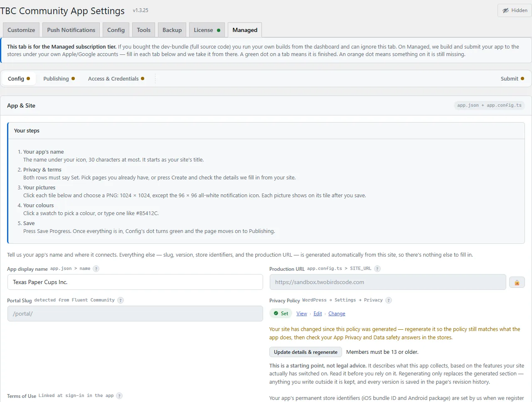
Task: Click the "App & Site" section heading
Action: [x=21, y=105]
